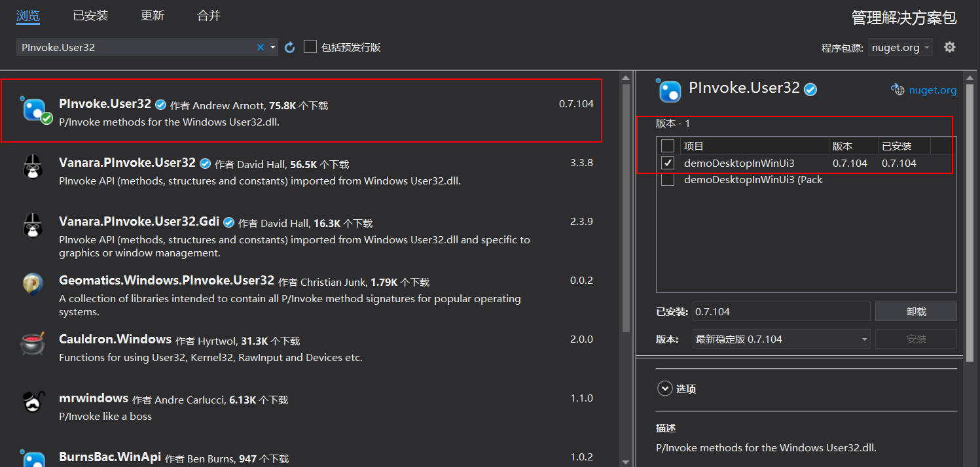
Task: Click 项目 column header
Action: coord(694,146)
